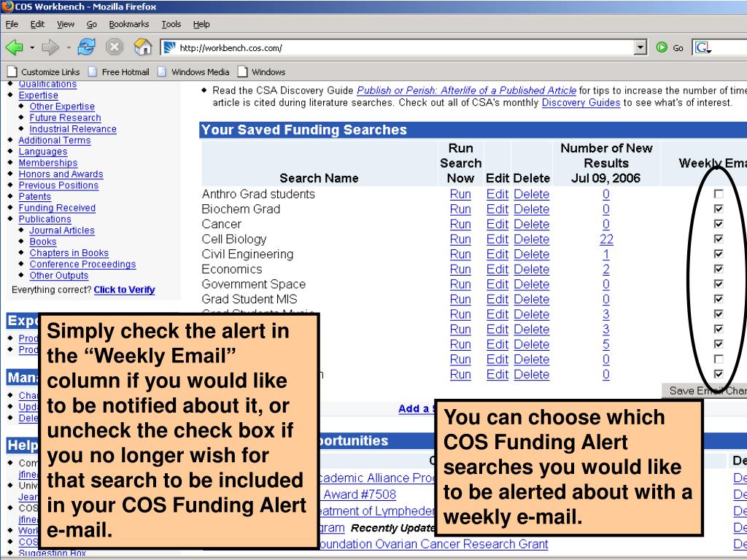This screenshot has height=560, width=747.
Task: Open the Chapters in Books link
Action: [x=69, y=253]
